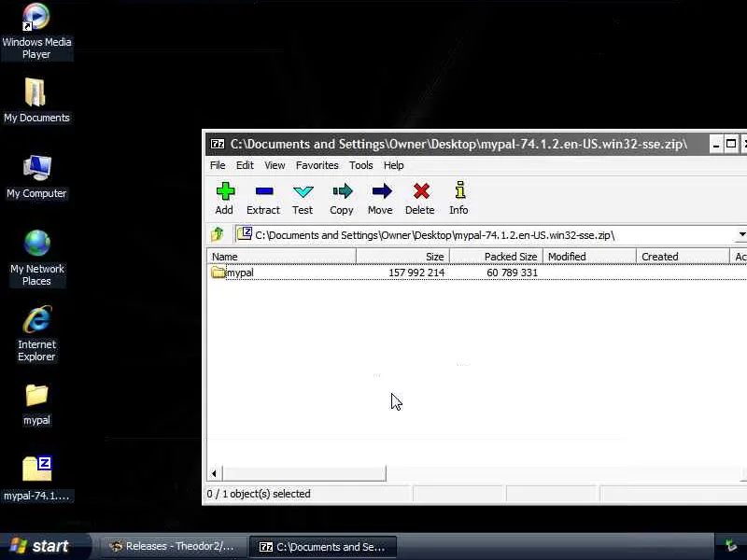Select the mypal folder on the desktop

[36, 405]
